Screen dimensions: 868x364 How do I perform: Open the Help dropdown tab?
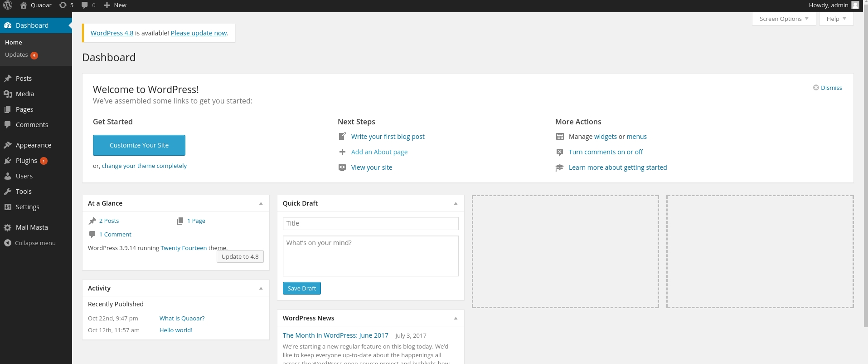pos(836,19)
